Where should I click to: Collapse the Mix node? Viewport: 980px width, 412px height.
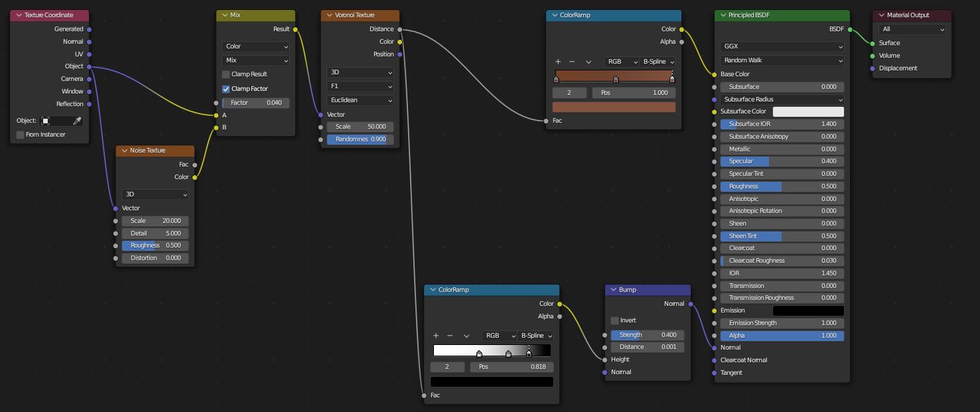click(225, 15)
